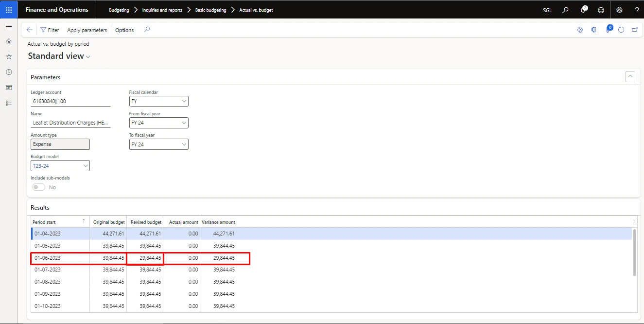Viewport: 644px width, 324px height.
Task: Click Budgeting in the breadcrumb
Action: pos(119,10)
